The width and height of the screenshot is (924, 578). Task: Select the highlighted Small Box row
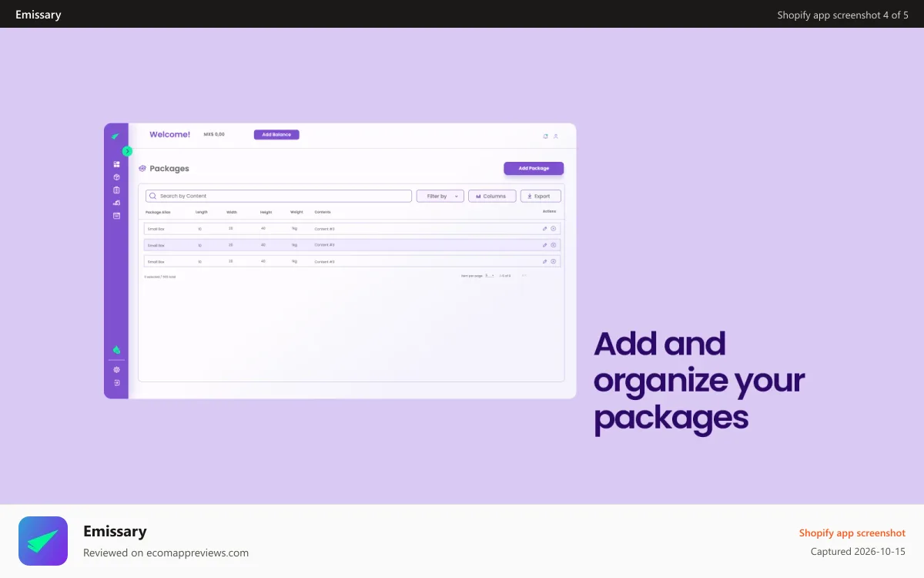pos(352,245)
